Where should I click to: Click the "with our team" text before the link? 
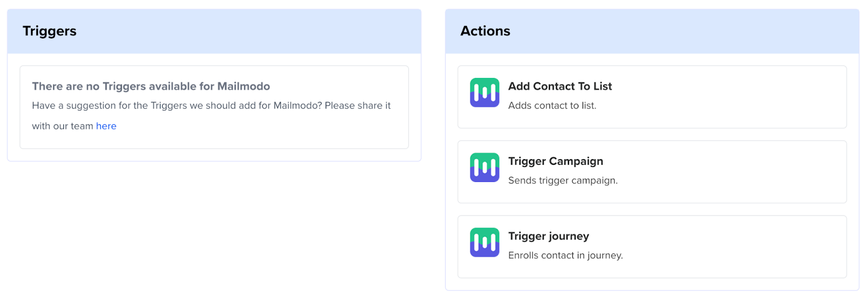[62, 126]
